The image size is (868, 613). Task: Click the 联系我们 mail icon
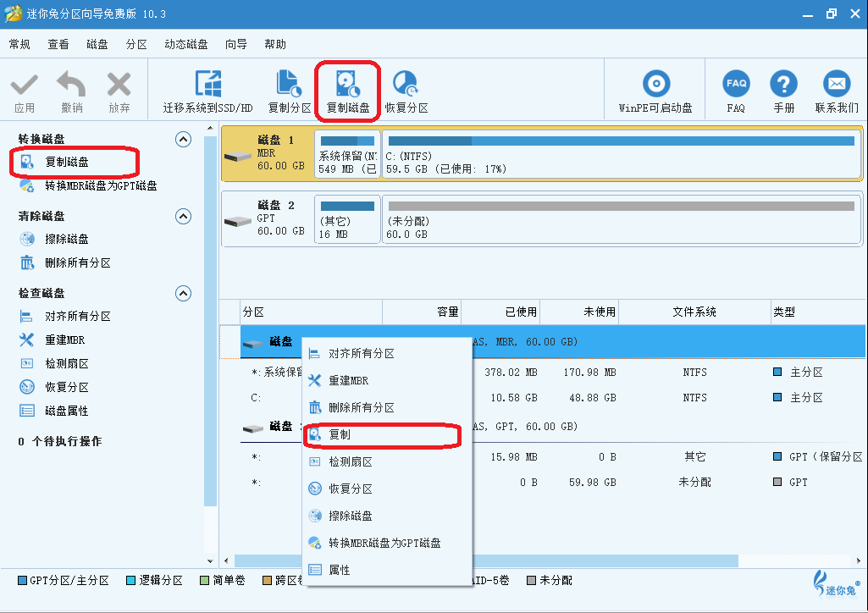coord(837,84)
